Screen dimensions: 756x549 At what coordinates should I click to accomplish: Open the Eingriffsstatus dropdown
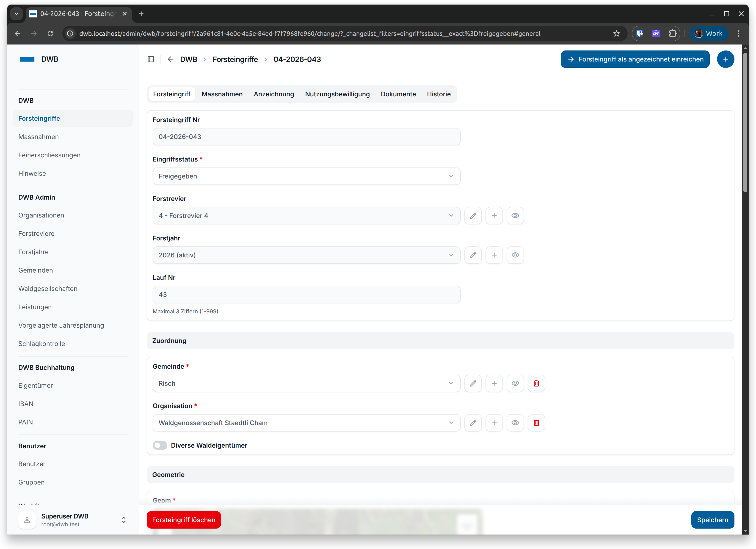[306, 176]
